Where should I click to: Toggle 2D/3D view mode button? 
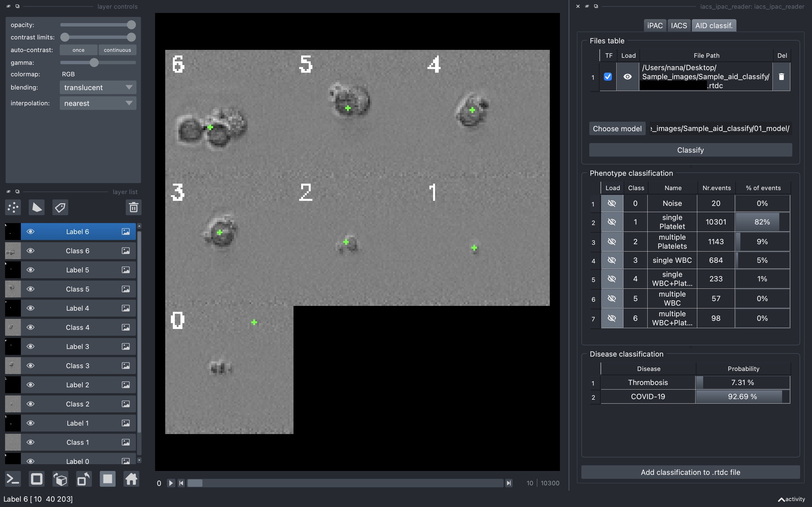pyautogui.click(x=37, y=479)
